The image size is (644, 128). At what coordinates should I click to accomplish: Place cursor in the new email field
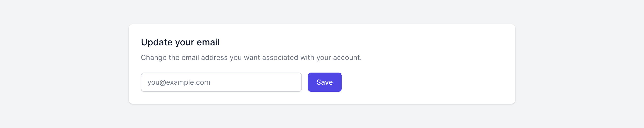[x=221, y=82]
